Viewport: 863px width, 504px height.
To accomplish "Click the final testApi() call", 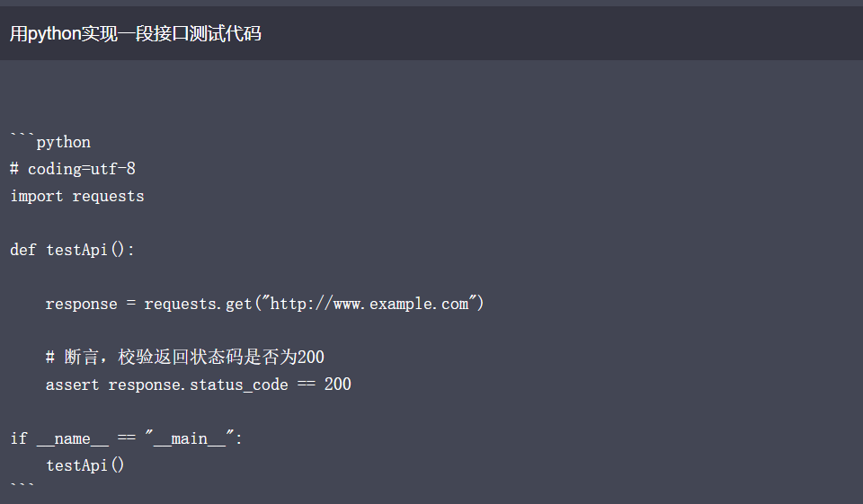I will pyautogui.click(x=85, y=465).
